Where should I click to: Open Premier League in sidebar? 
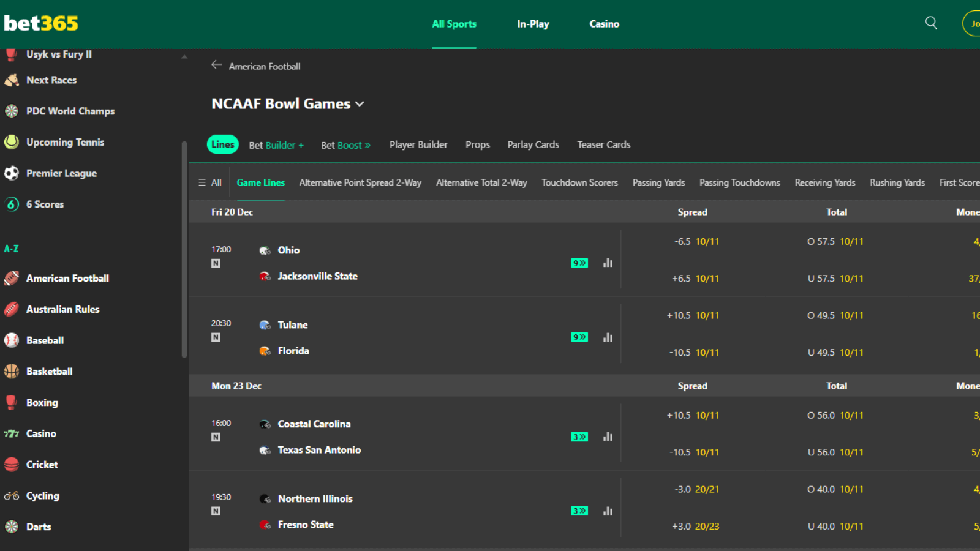(61, 173)
